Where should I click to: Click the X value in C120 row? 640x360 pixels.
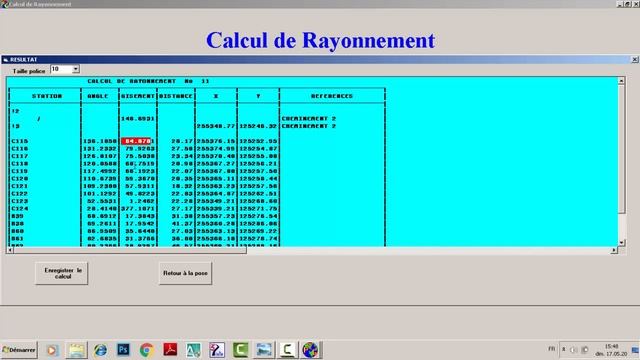tap(216, 178)
